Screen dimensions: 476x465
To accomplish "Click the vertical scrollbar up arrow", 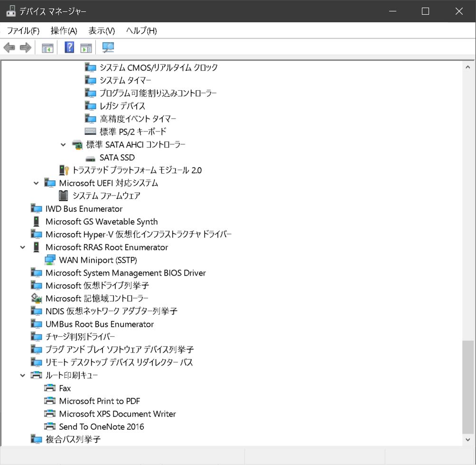I will tap(468, 67).
